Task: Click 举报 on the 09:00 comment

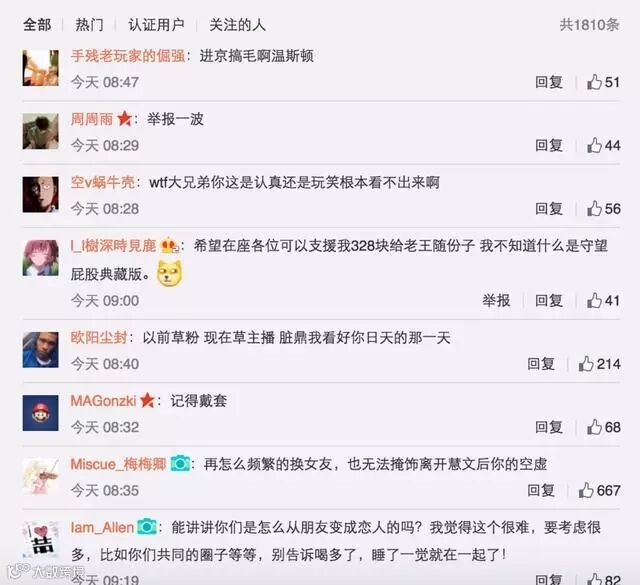Action: 496,300
